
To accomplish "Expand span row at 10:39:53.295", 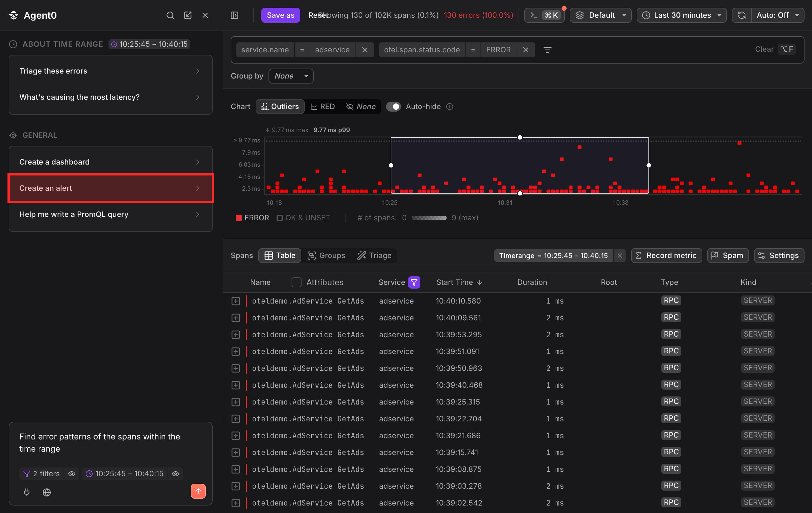I will [x=235, y=335].
